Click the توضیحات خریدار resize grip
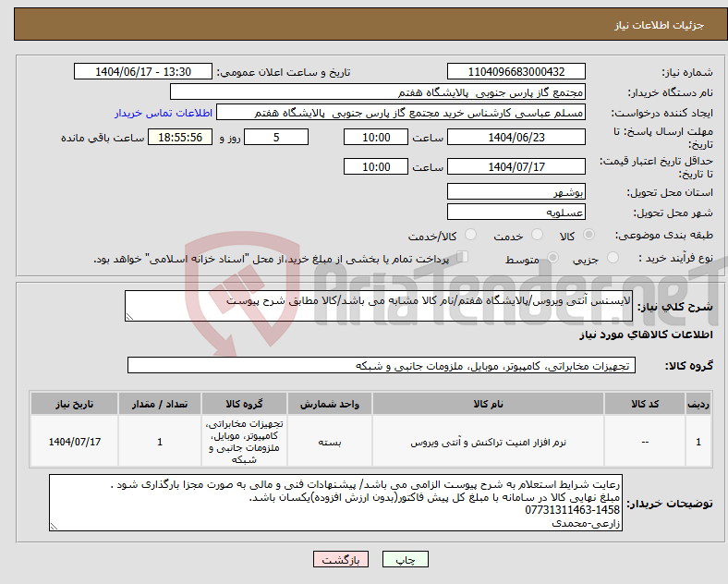The image size is (728, 584). 54,527
